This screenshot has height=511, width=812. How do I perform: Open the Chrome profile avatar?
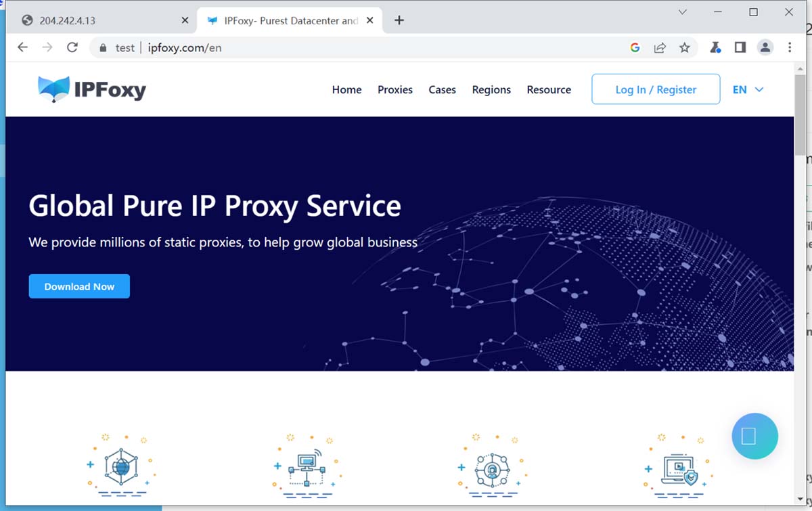pos(765,47)
